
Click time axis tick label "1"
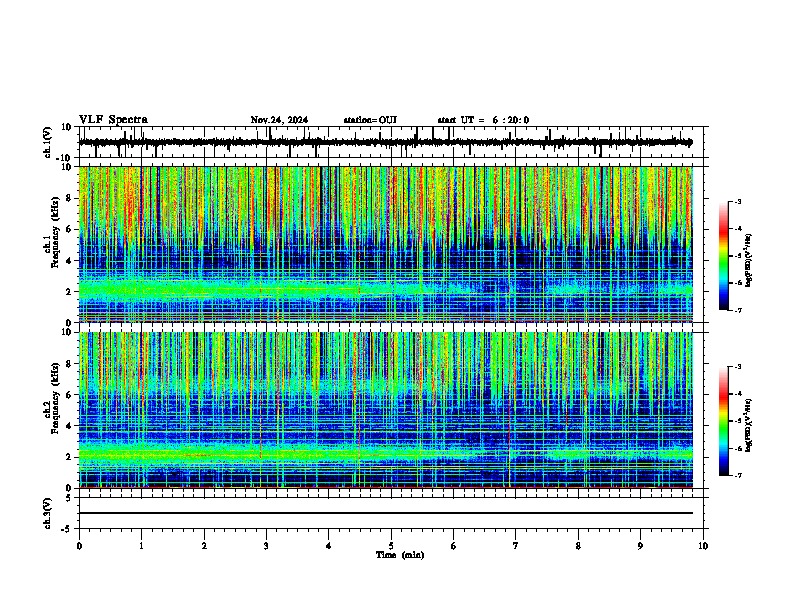(142, 546)
